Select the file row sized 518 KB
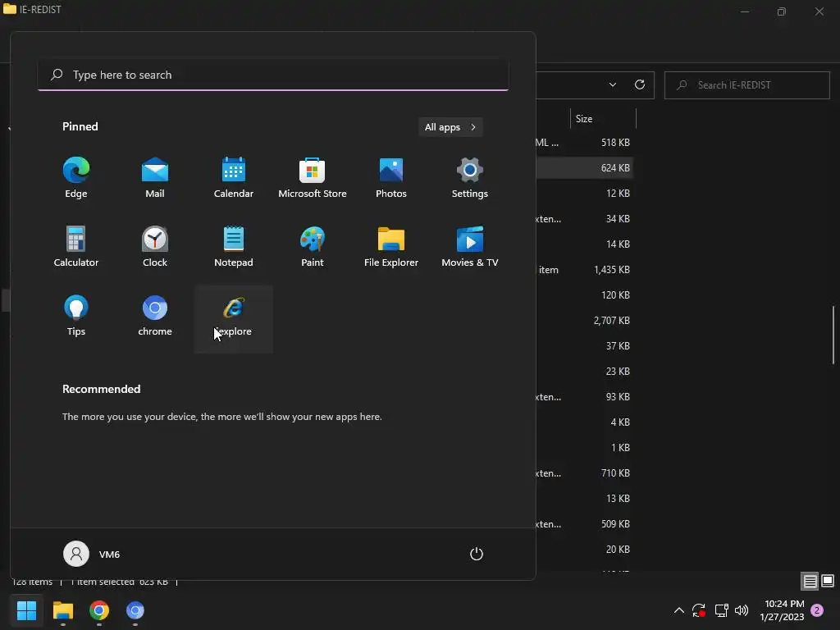The width and height of the screenshot is (840, 630). 584,143
